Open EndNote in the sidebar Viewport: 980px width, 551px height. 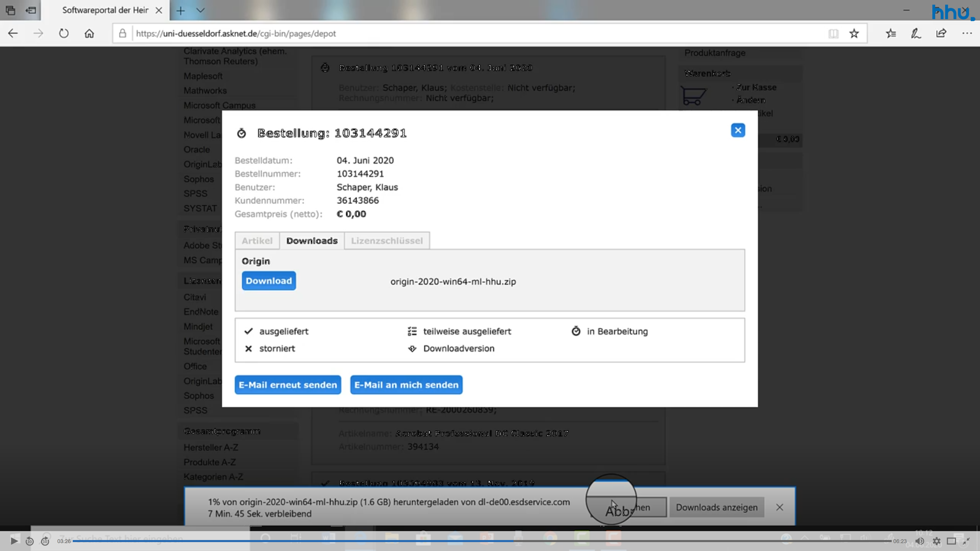pos(201,312)
